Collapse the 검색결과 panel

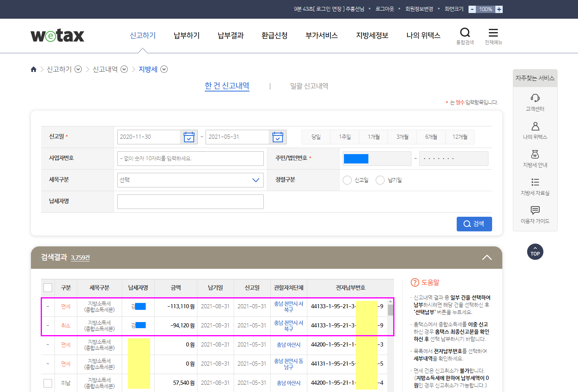486,257
